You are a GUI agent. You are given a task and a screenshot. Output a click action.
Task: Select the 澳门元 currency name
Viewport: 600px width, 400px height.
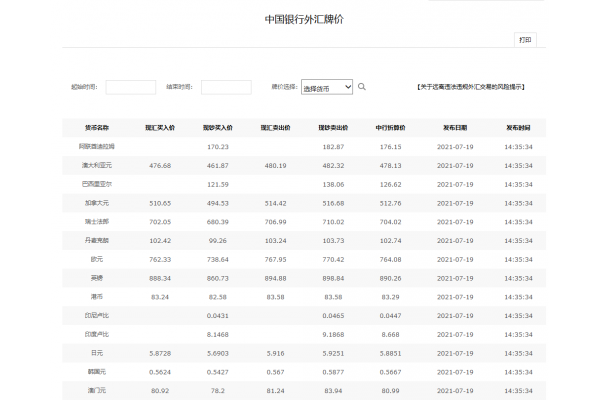[x=97, y=390]
